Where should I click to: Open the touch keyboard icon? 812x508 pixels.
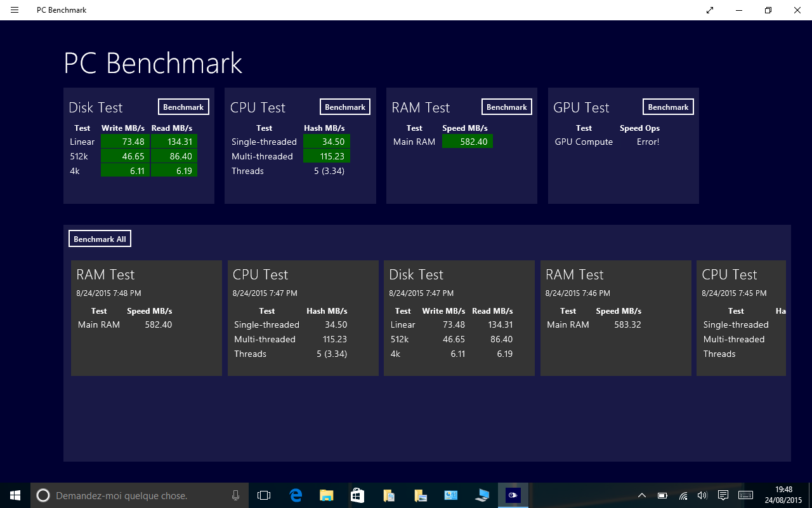point(746,495)
